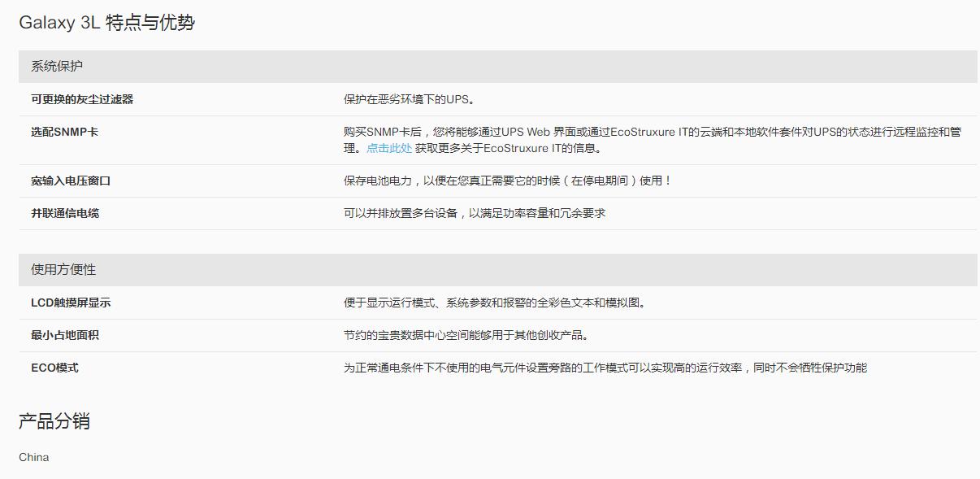The image size is (980, 479).
Task: Click the ECO模式 feature label
Action: pos(54,368)
